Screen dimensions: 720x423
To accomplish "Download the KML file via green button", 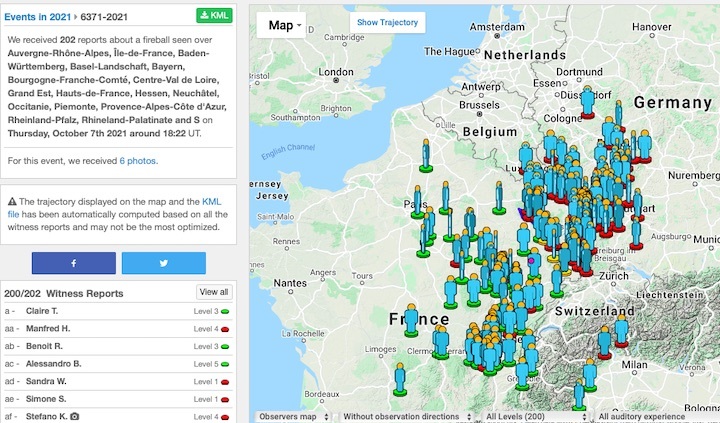I will click(214, 15).
